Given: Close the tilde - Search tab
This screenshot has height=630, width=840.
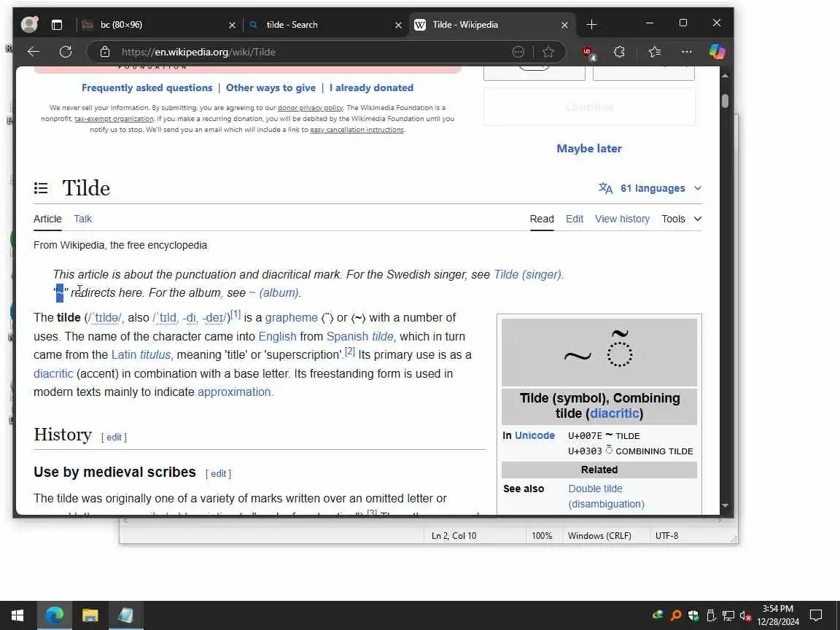Looking at the screenshot, I should click(398, 25).
